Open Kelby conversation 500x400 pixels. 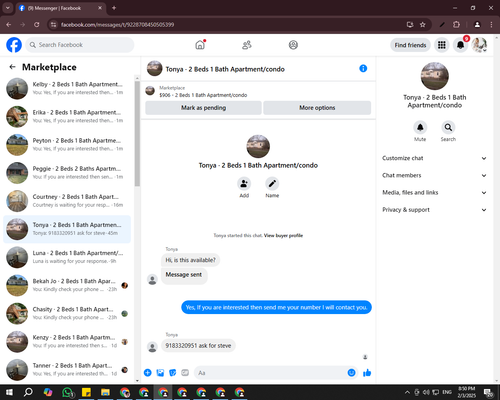point(67,89)
